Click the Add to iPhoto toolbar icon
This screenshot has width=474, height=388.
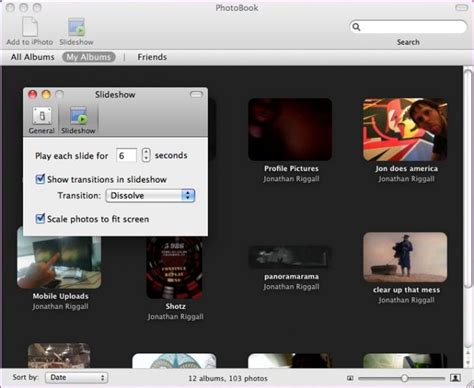[30, 27]
